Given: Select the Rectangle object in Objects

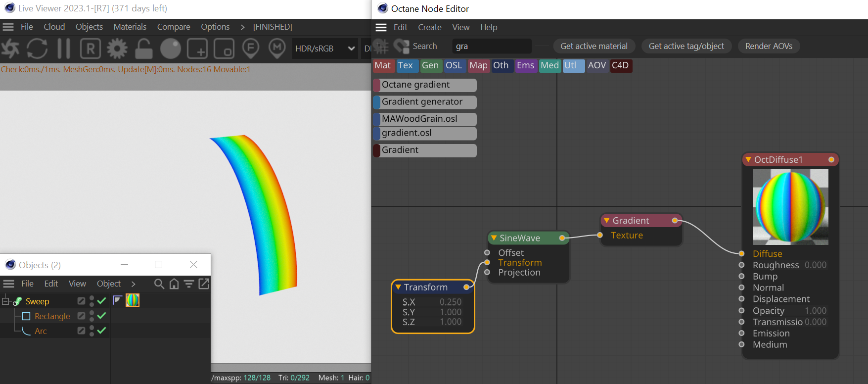Looking at the screenshot, I should point(52,316).
